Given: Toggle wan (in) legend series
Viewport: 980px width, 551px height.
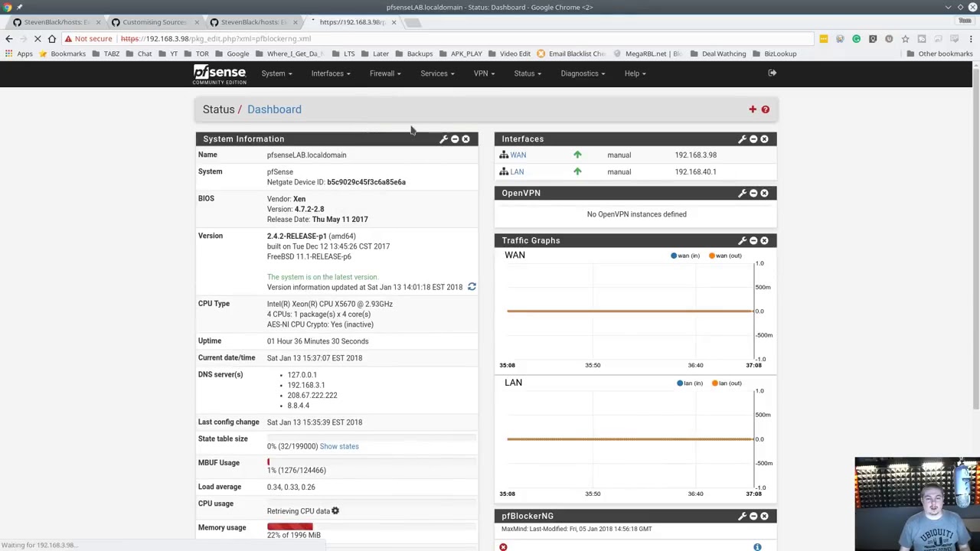Looking at the screenshot, I should (x=685, y=256).
